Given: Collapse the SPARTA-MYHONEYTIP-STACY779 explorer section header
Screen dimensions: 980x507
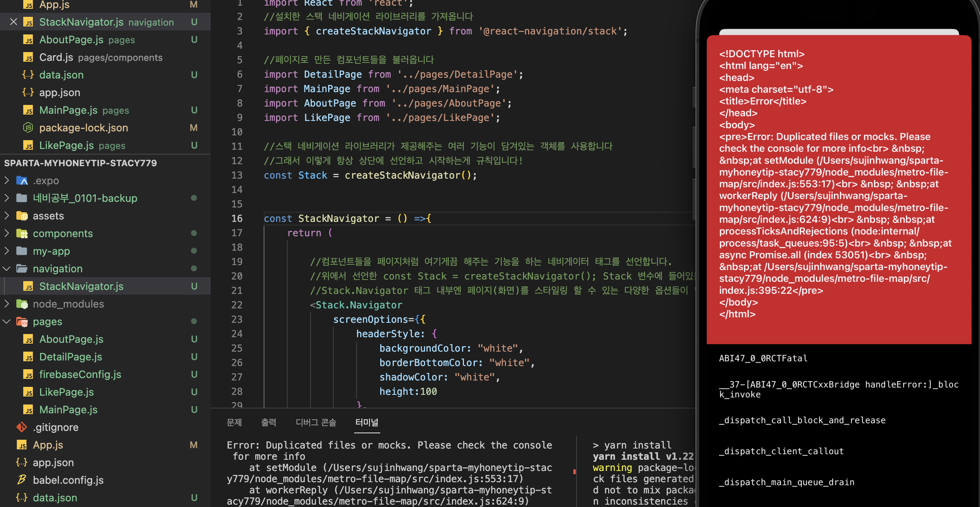Looking at the screenshot, I should pos(105,163).
